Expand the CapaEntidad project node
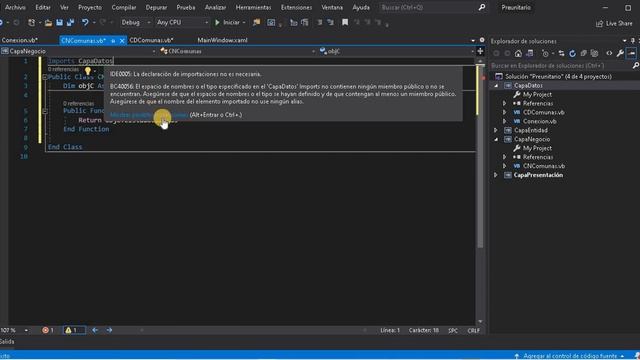 (x=496, y=131)
